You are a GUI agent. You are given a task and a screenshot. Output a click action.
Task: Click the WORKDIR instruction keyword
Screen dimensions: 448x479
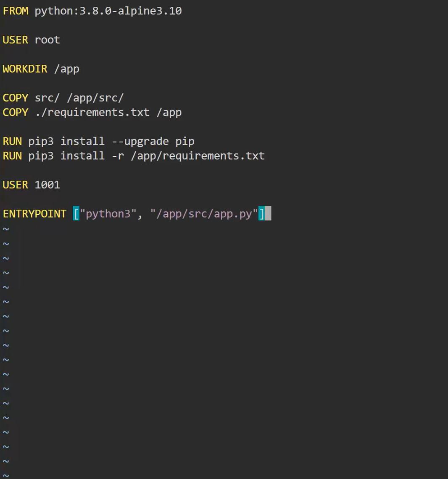pyautogui.click(x=25, y=69)
